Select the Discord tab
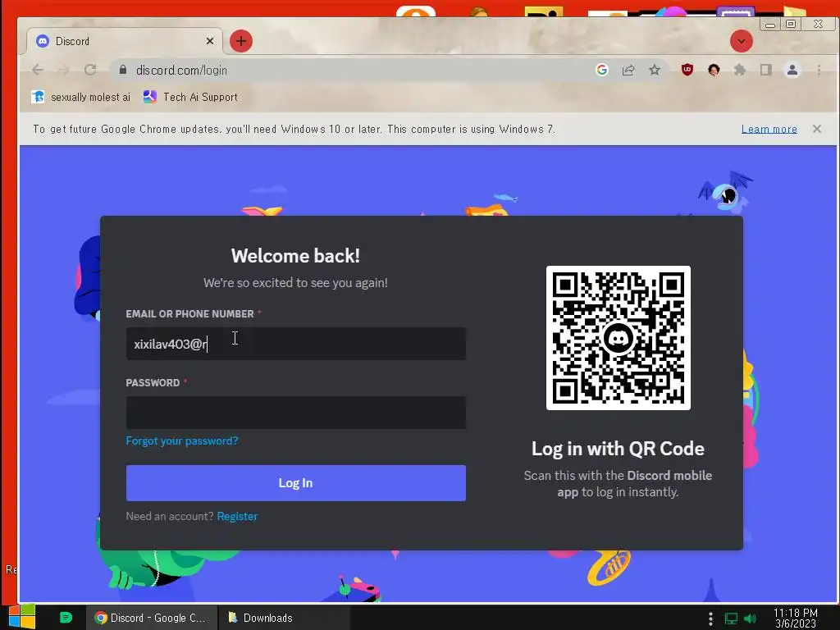Image resolution: width=840 pixels, height=630 pixels. pyautogui.click(x=123, y=41)
